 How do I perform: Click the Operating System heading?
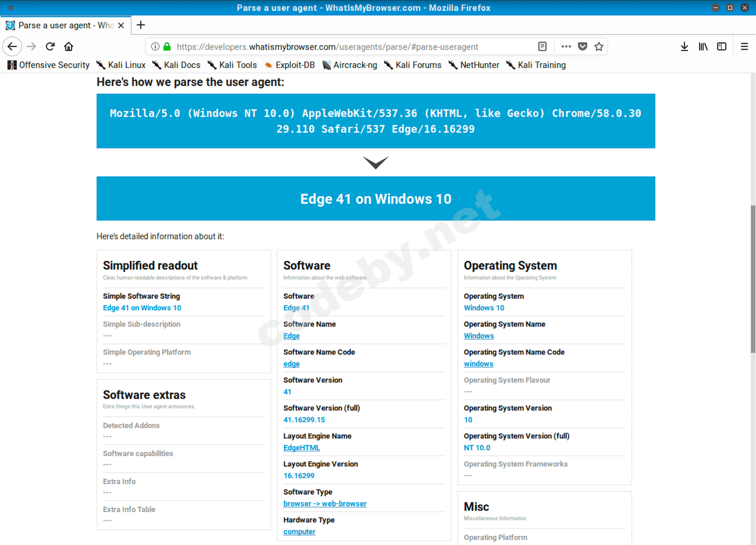[x=510, y=266]
